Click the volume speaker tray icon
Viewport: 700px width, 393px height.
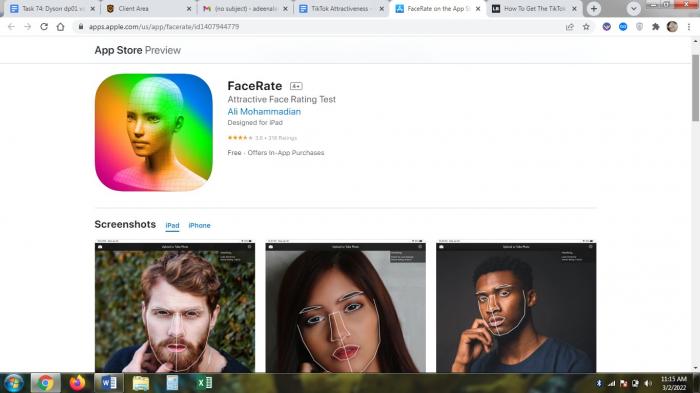(648, 383)
